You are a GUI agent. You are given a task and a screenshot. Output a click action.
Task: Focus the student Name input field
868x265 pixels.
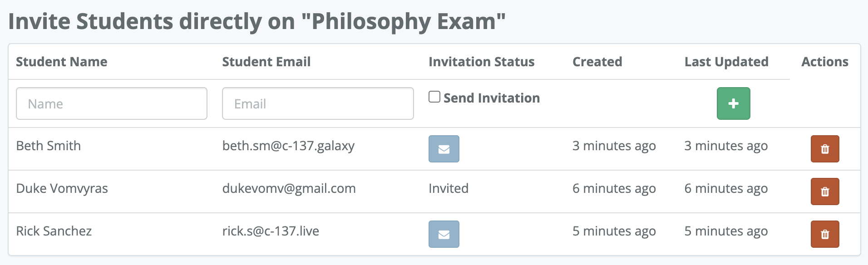(x=112, y=103)
